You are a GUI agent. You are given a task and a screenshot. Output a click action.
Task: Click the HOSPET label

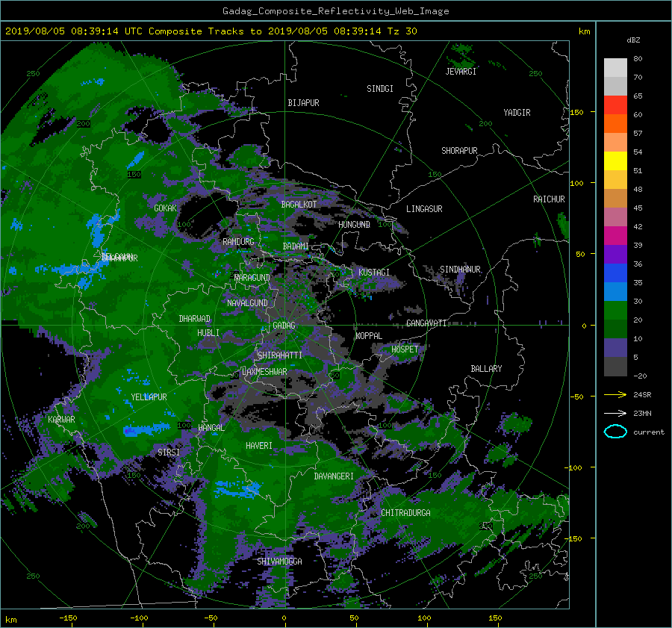point(405,349)
